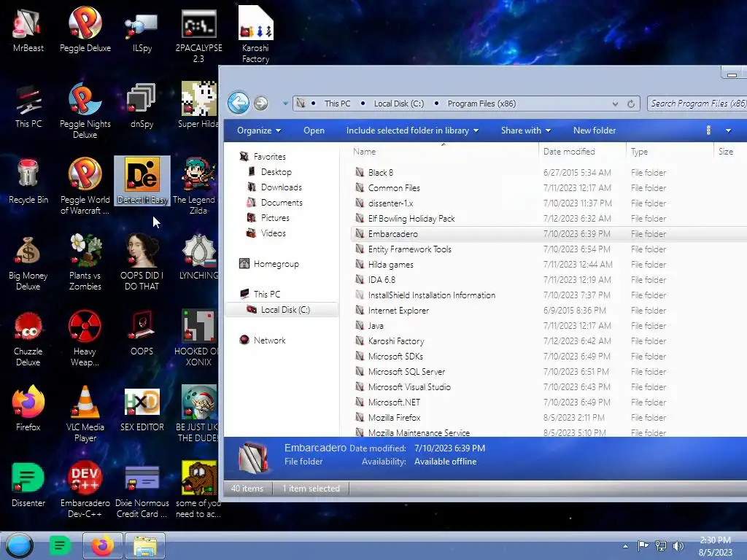
Task: Select the Peggle Deluxe desktop icon
Action: point(85,29)
